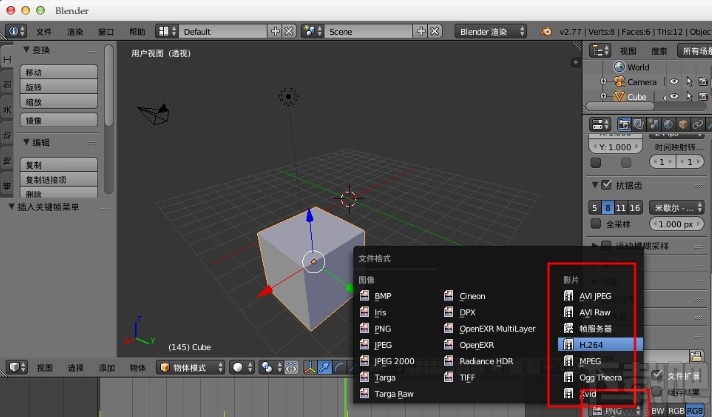Open the Blender 渲染 engine dropdown
Image resolution: width=712 pixels, height=417 pixels.
pyautogui.click(x=490, y=31)
